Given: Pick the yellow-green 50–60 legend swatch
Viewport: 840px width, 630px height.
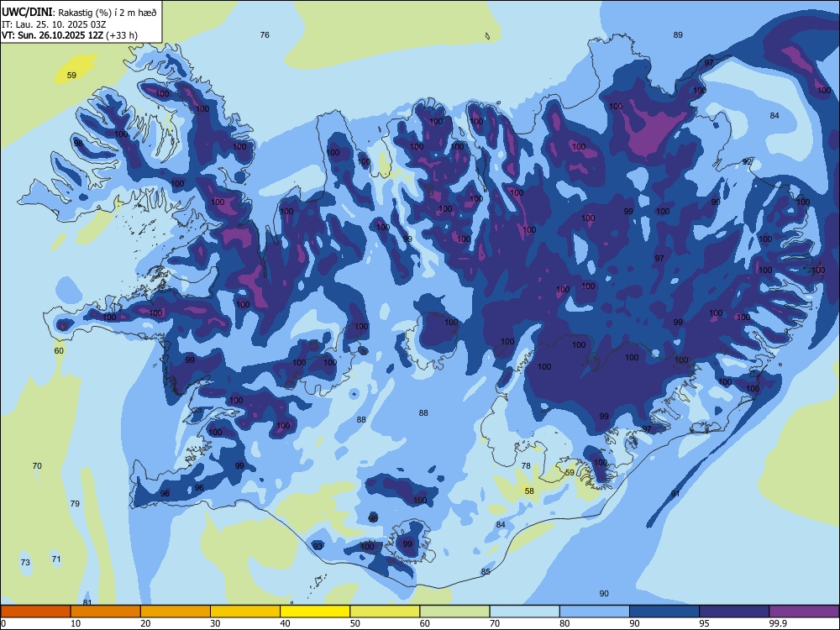Looking at the screenshot, I should point(385,612).
